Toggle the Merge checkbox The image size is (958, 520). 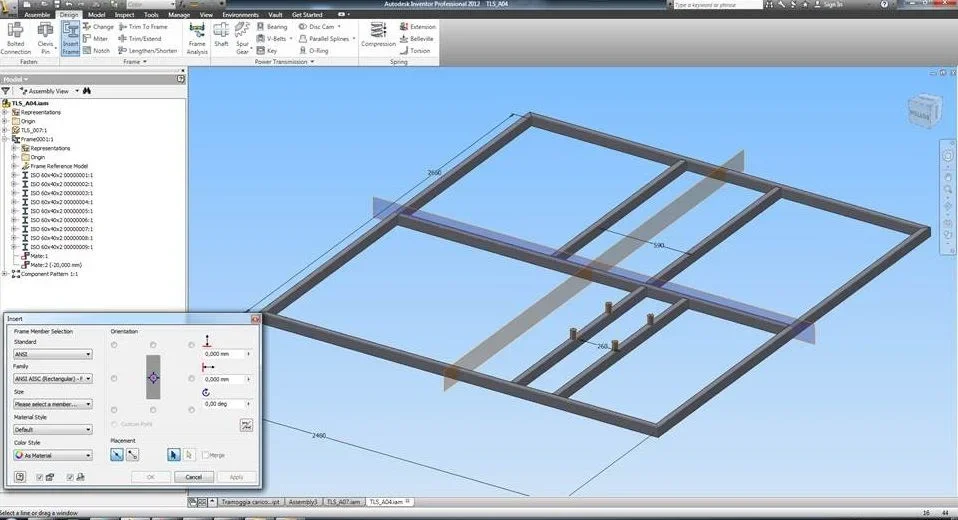(205, 455)
